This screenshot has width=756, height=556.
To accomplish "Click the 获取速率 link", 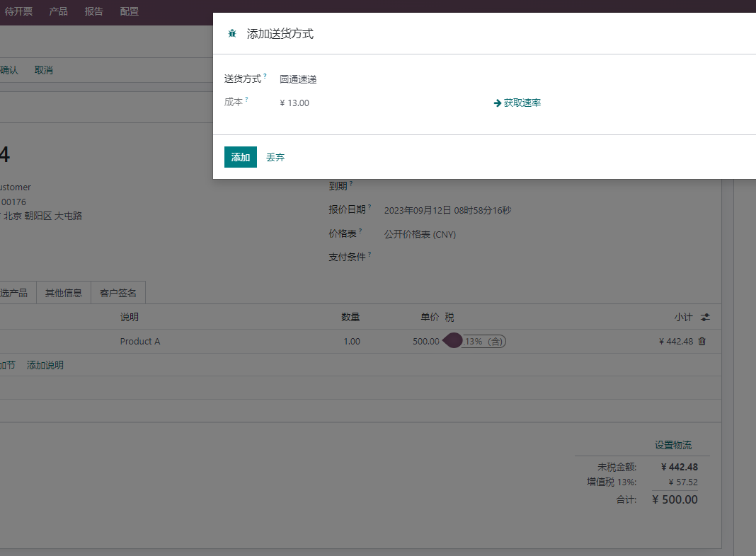I will tap(522, 103).
